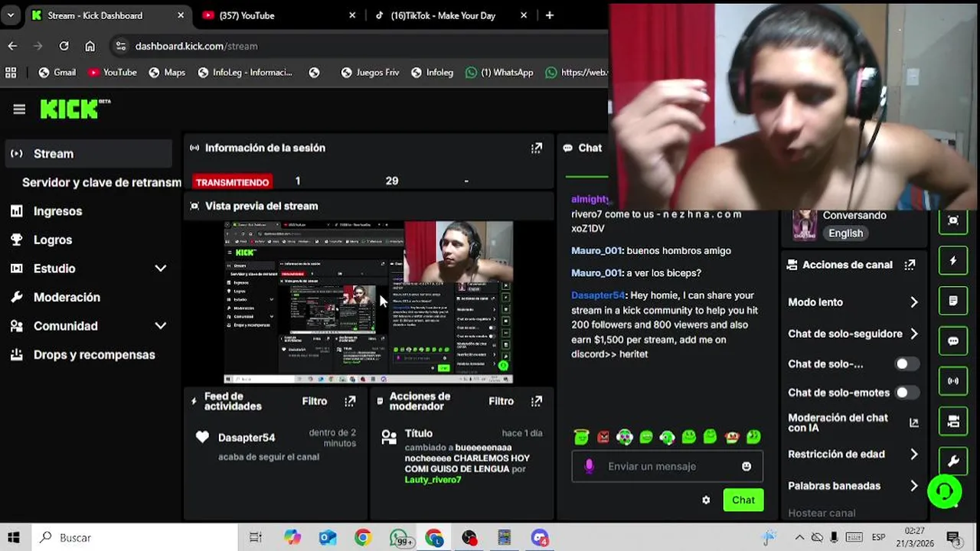Go to browser home page

[90, 46]
